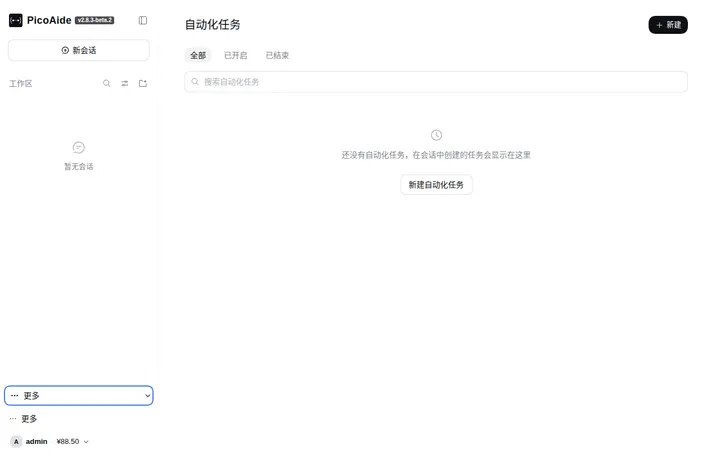Switch to the 全部 tab

point(198,55)
